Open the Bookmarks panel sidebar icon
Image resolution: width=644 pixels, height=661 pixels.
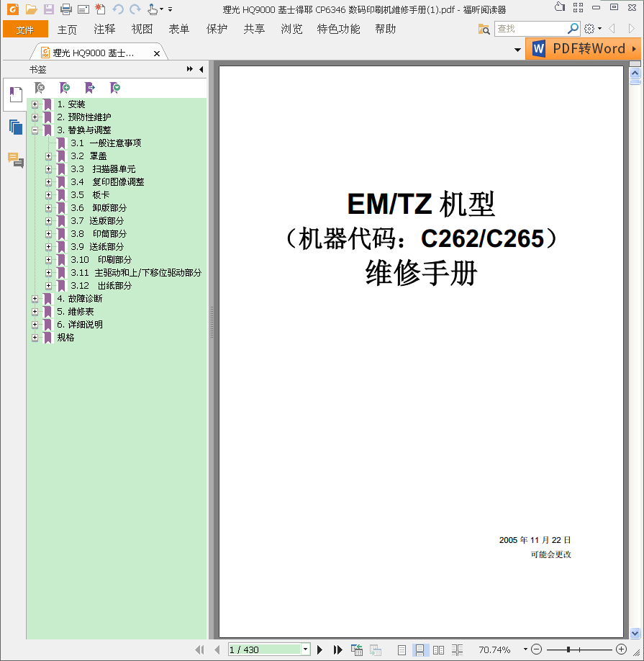coord(16,94)
